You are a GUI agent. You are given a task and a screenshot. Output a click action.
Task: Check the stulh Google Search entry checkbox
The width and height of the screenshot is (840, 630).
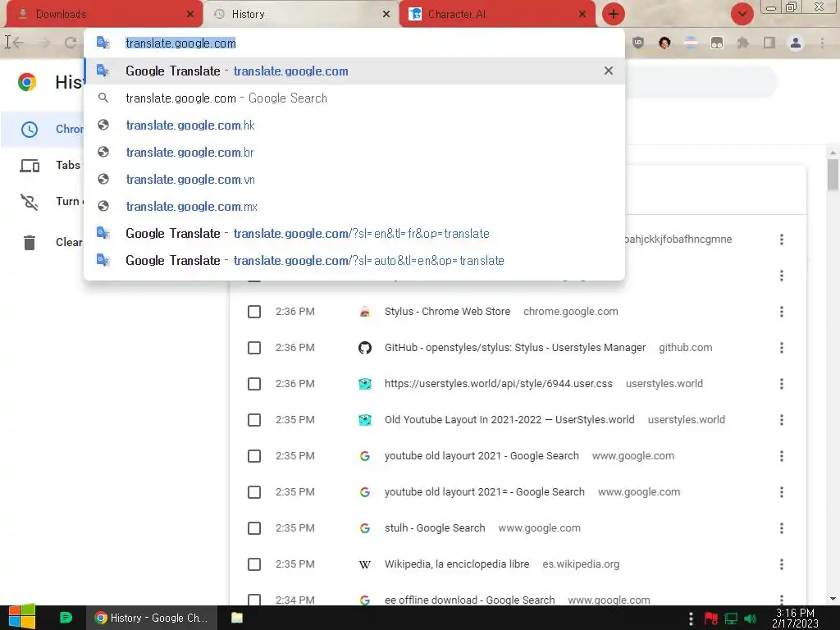tap(254, 528)
